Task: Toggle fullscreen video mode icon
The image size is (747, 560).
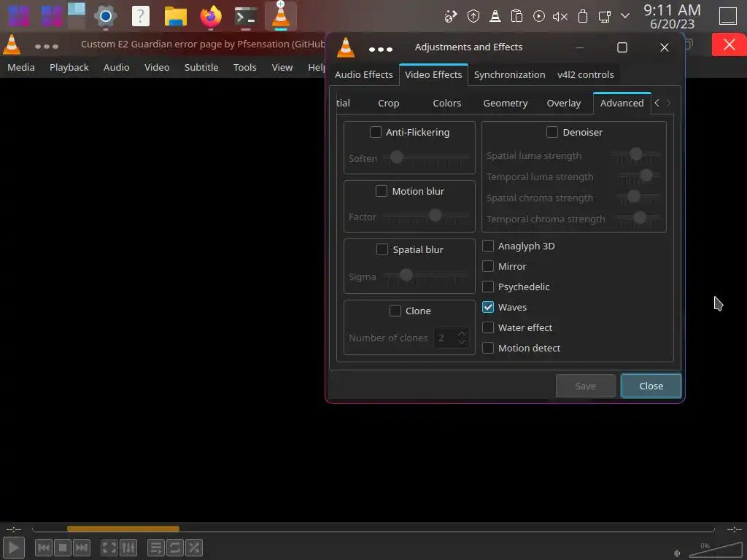Action: pos(109,548)
